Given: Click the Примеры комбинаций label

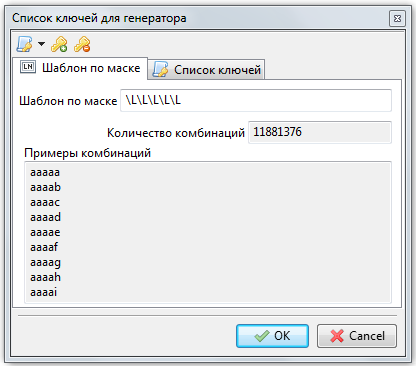Looking at the screenshot, I should tap(88, 153).
